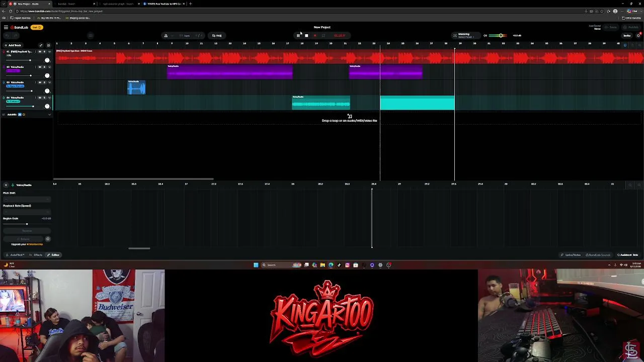The width and height of the screenshot is (644, 362).
Task: Expand track 04 options chevron
Action: point(49,98)
